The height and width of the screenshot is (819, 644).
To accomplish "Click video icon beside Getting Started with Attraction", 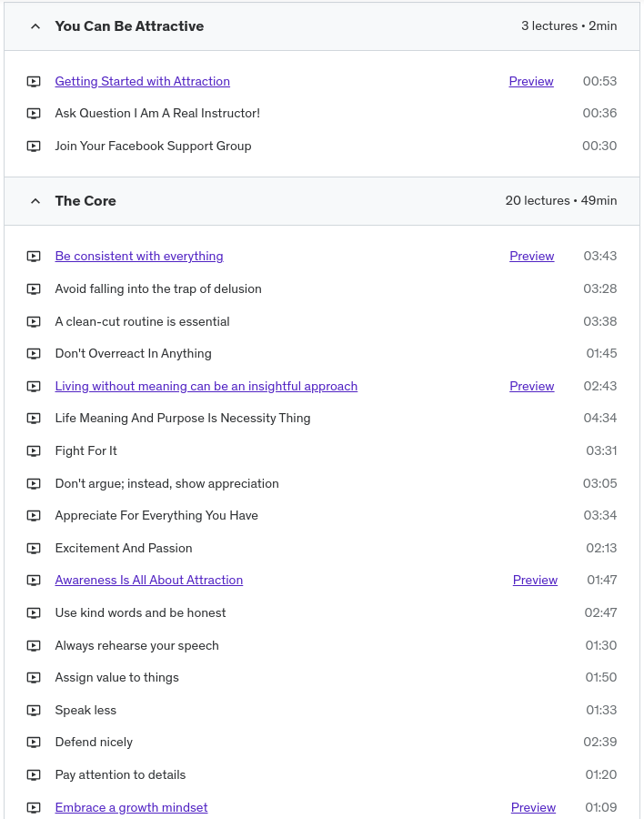I will coord(34,82).
